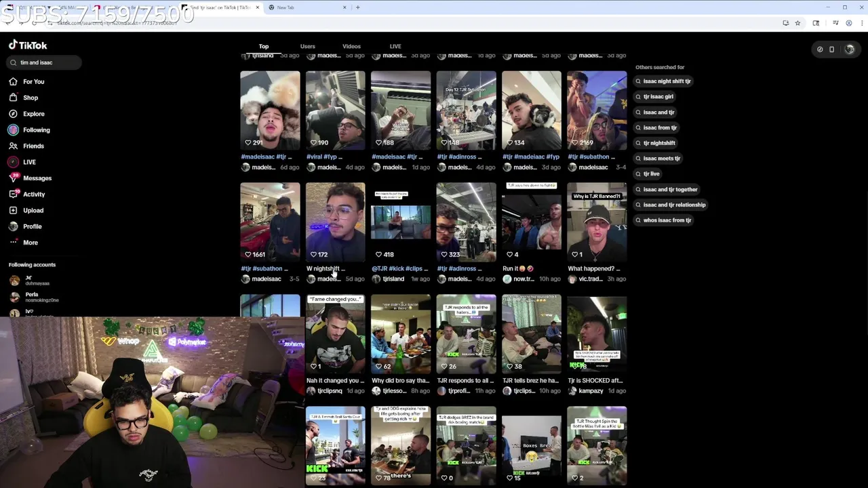Open Profile in the sidebar
The image size is (868, 488).
[25, 226]
